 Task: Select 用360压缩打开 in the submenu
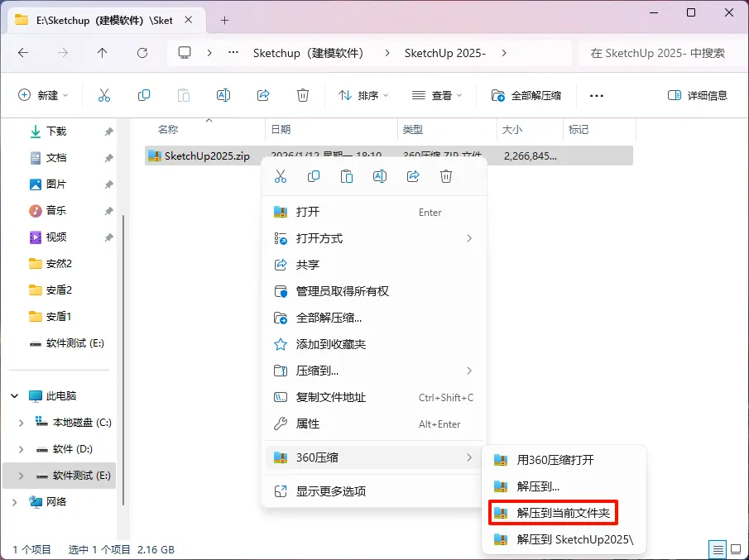pos(564,460)
